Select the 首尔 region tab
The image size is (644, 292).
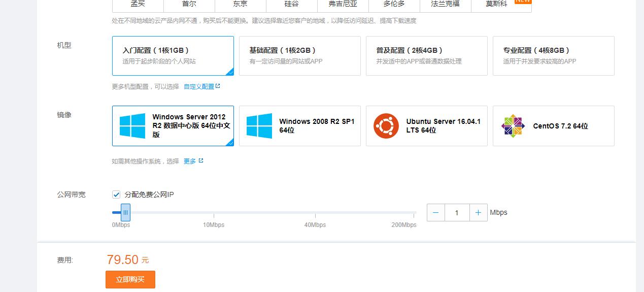[189, 5]
